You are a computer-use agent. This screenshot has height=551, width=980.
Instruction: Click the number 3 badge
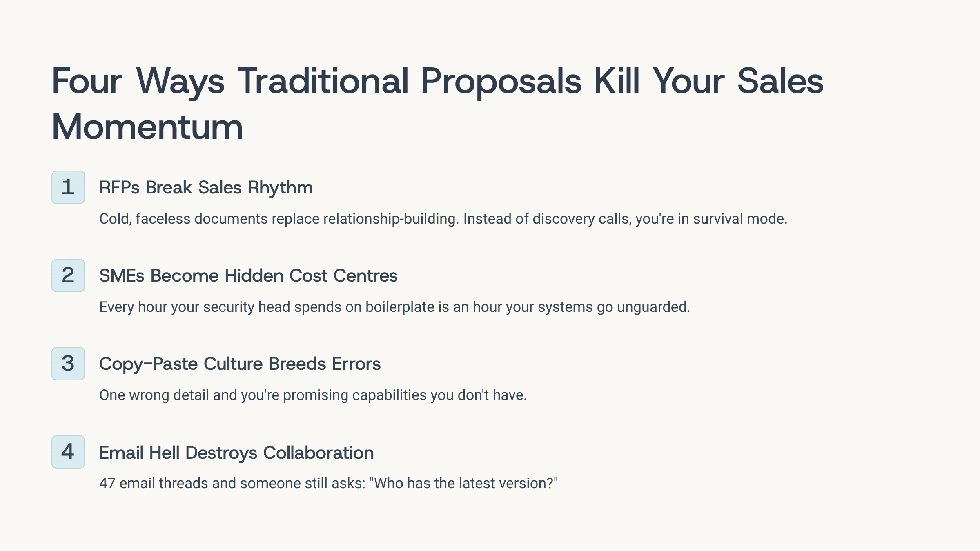tap(68, 364)
